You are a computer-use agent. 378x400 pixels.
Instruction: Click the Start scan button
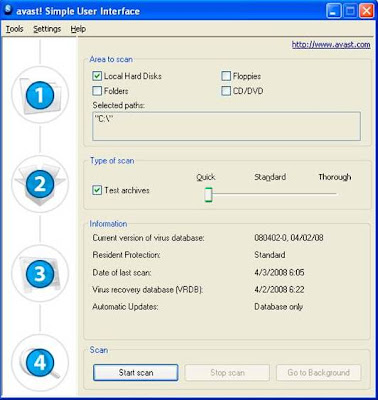pyautogui.click(x=136, y=372)
